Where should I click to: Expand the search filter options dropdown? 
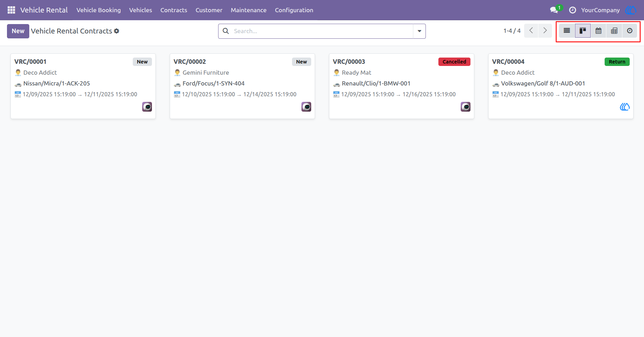[419, 31]
